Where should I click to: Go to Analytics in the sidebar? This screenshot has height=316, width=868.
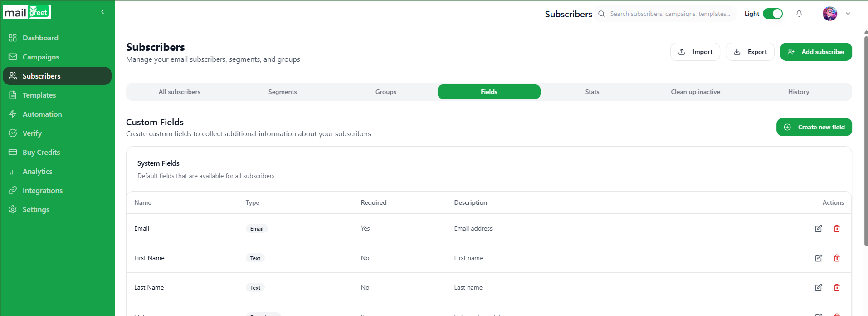pos(57,171)
